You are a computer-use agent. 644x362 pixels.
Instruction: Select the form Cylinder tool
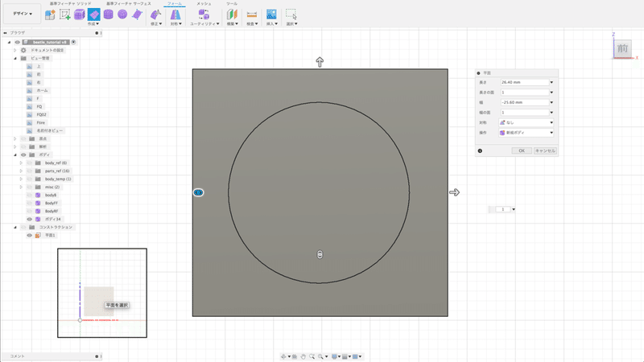click(108, 14)
